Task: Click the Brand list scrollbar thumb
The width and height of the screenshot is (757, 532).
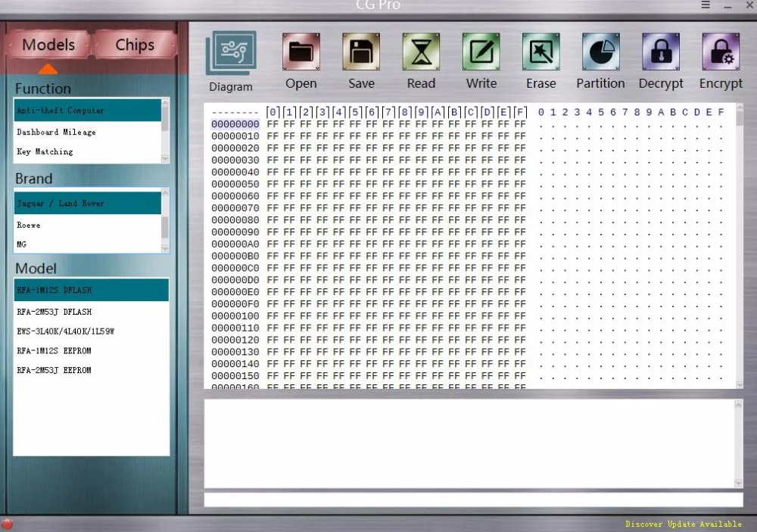Action: click(x=165, y=227)
